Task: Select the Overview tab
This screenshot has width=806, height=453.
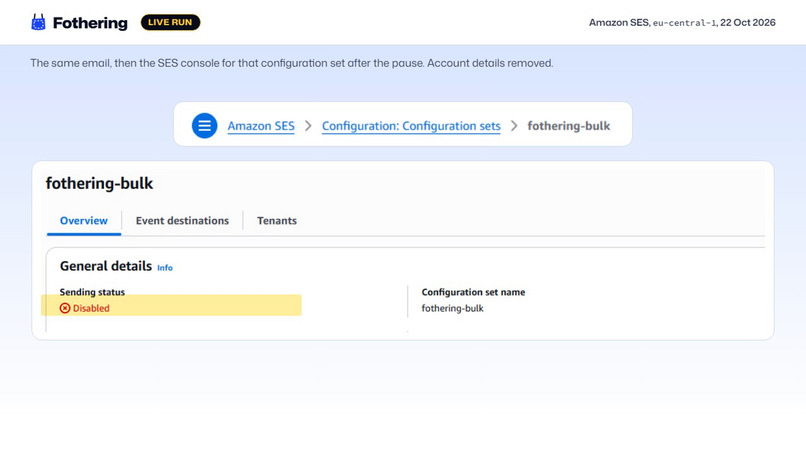Action: pos(84,221)
